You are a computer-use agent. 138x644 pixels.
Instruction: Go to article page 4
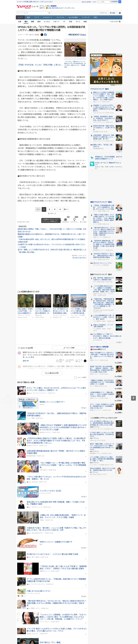click(60, 209)
